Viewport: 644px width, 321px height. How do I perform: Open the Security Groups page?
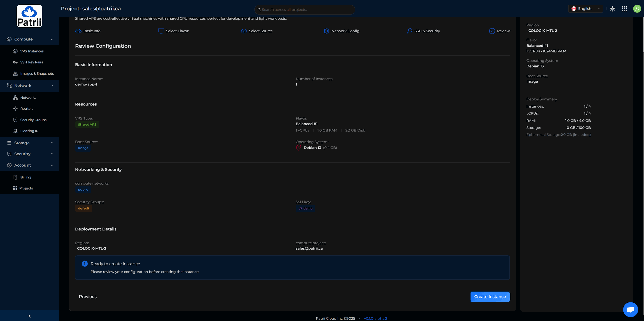[33, 120]
